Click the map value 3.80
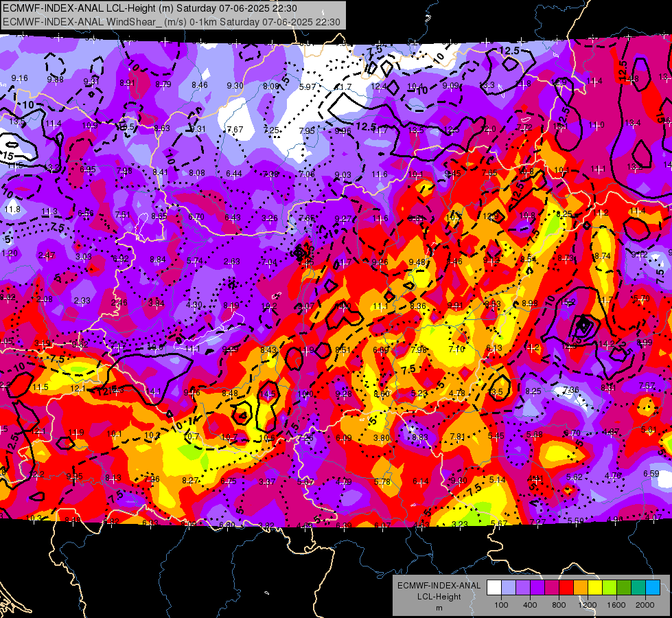This screenshot has width=672, height=618. click(x=382, y=438)
